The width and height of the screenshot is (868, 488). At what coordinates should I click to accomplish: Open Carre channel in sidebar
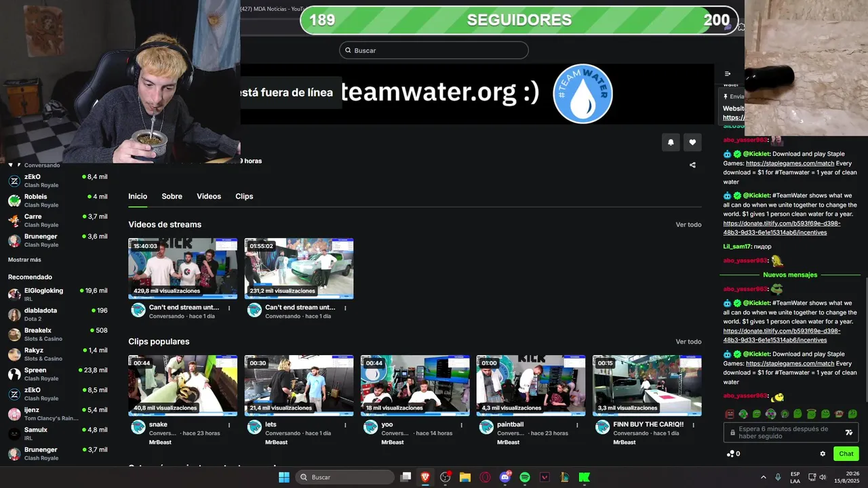(x=58, y=220)
